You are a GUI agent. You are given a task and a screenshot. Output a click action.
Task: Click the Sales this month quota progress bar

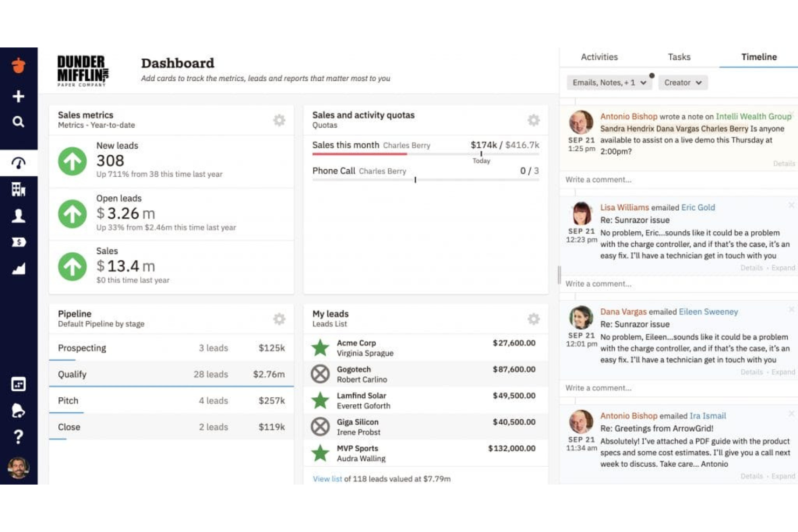click(x=425, y=154)
